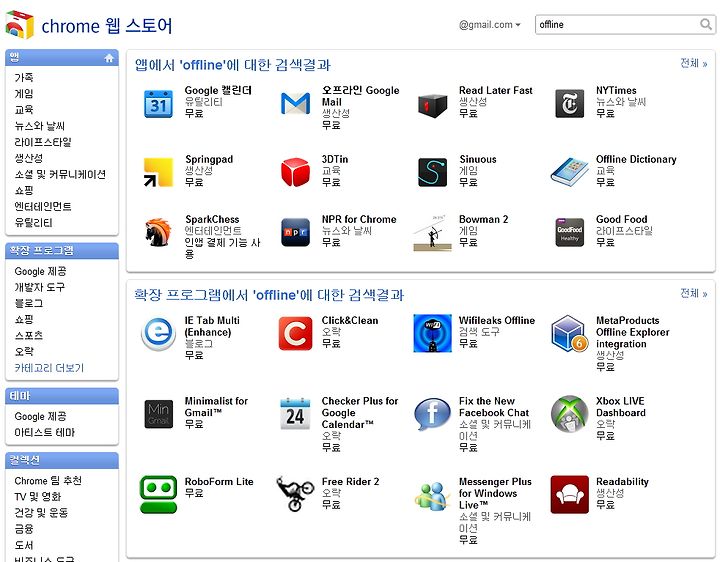Screen dimensions: 720x562
Task: Open the NPR for Chrome title
Action: point(359,219)
